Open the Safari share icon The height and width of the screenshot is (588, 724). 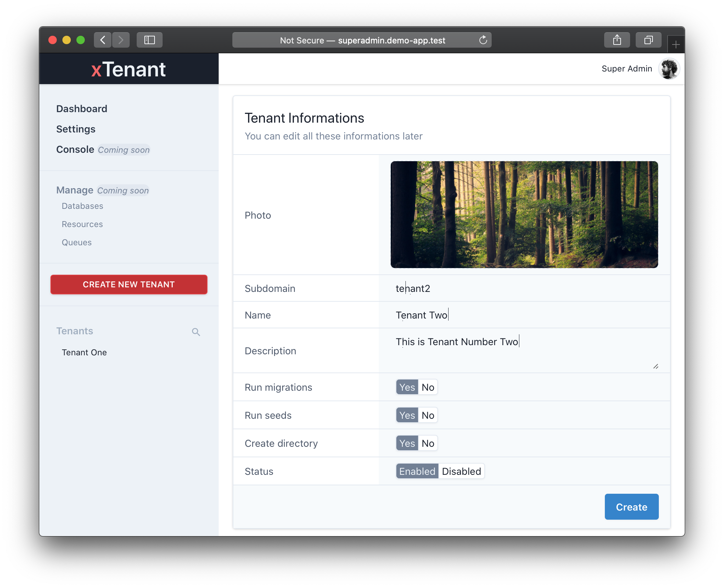pos(617,40)
